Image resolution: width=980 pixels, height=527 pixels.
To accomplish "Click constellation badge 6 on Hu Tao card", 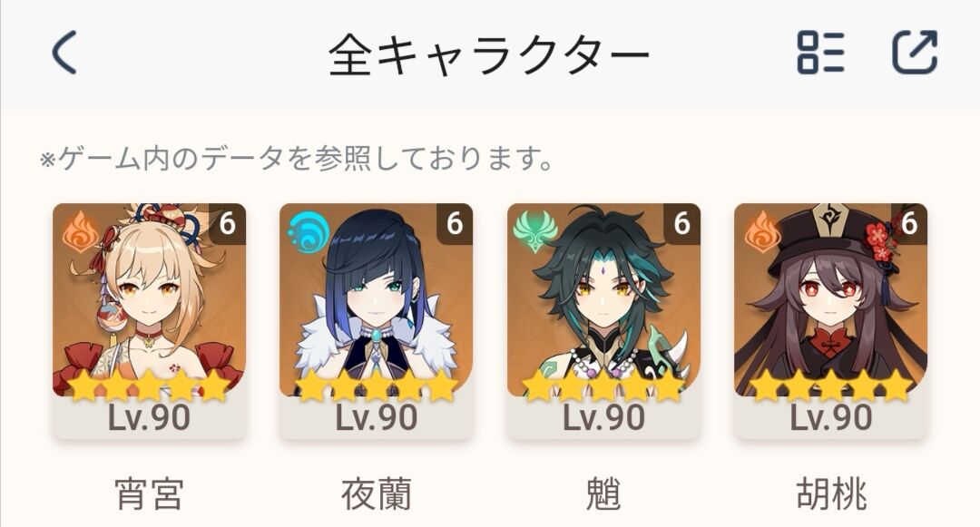I will [x=909, y=223].
